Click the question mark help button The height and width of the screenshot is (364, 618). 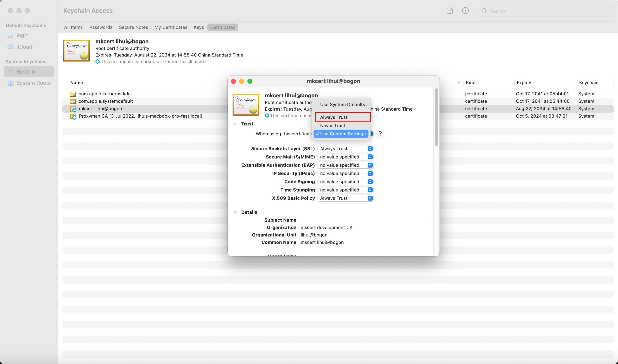pyautogui.click(x=380, y=134)
